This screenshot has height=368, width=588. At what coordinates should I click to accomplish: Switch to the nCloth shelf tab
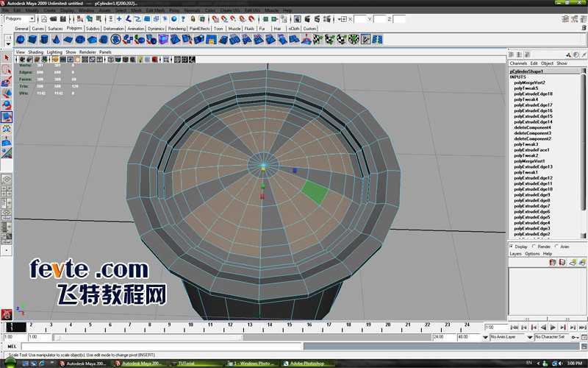tap(294, 29)
